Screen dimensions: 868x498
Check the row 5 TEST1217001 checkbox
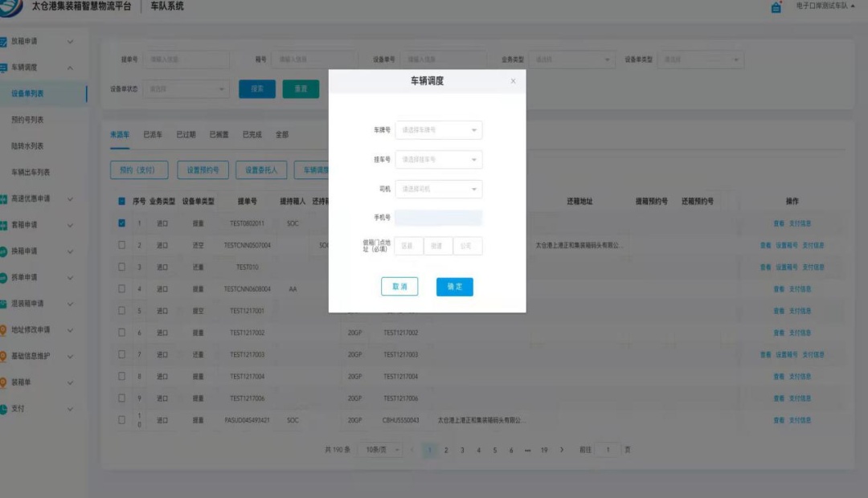click(x=122, y=310)
